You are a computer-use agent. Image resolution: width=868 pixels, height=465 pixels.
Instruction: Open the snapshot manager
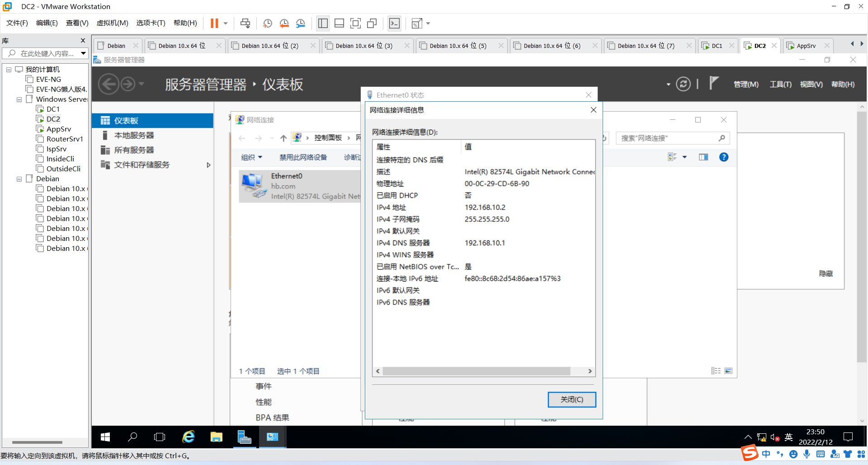(301, 23)
